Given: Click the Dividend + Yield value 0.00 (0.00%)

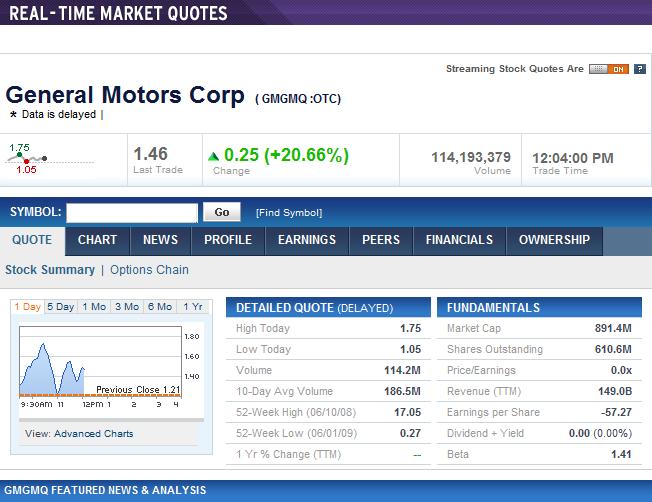Looking at the screenshot, I should [600, 433].
